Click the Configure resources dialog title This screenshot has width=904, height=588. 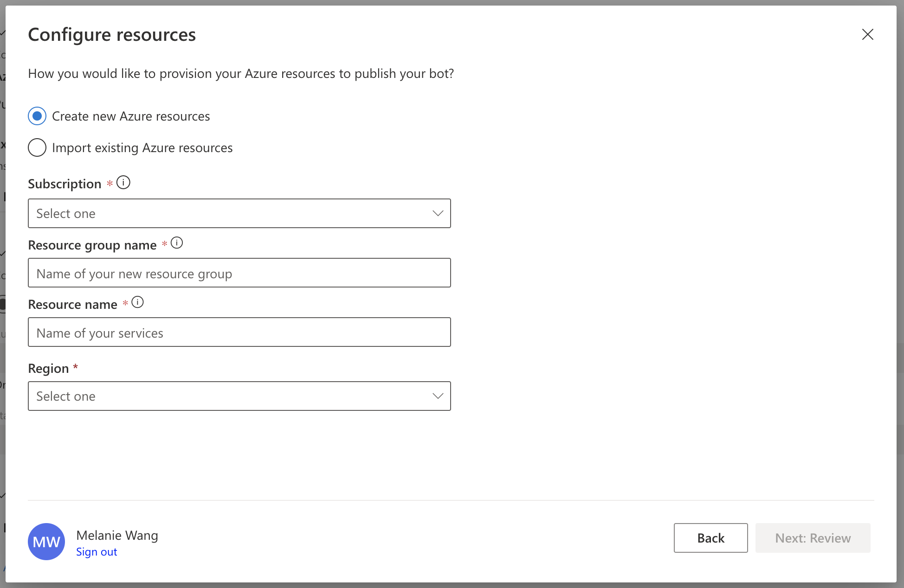[x=112, y=35]
